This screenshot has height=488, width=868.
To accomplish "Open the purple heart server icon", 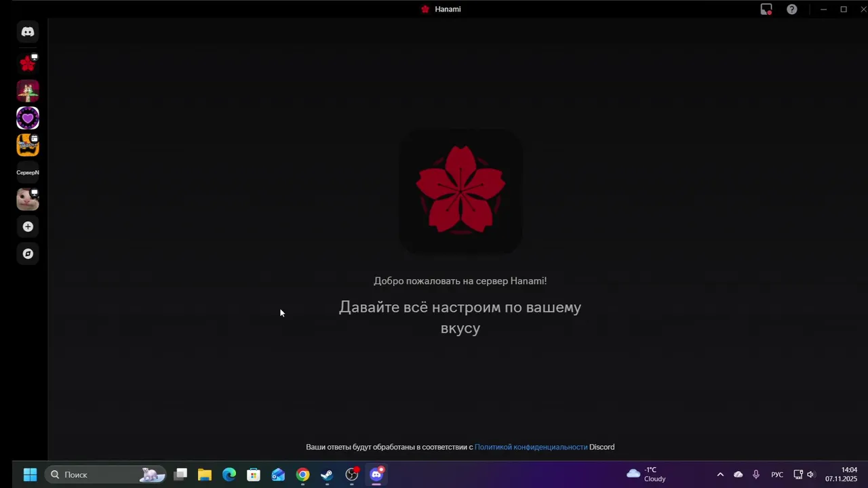I will pyautogui.click(x=28, y=118).
